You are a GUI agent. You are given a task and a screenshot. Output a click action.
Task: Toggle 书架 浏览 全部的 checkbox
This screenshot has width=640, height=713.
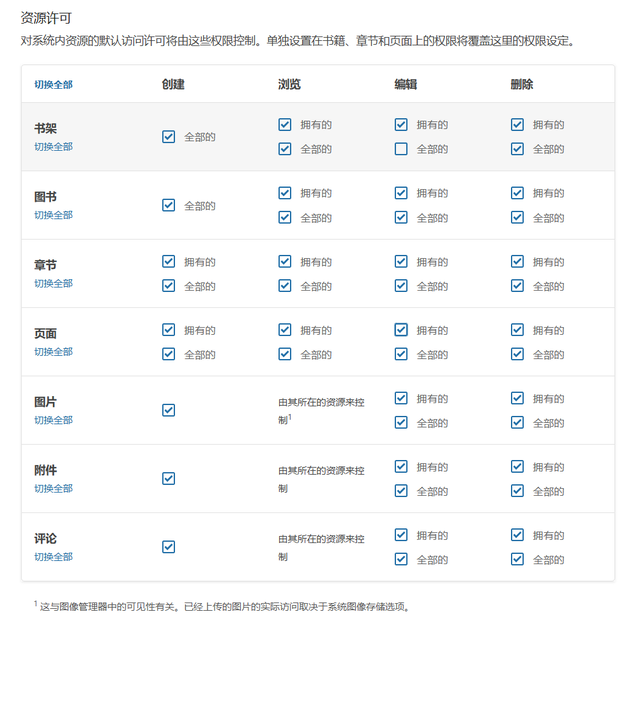tap(285, 149)
